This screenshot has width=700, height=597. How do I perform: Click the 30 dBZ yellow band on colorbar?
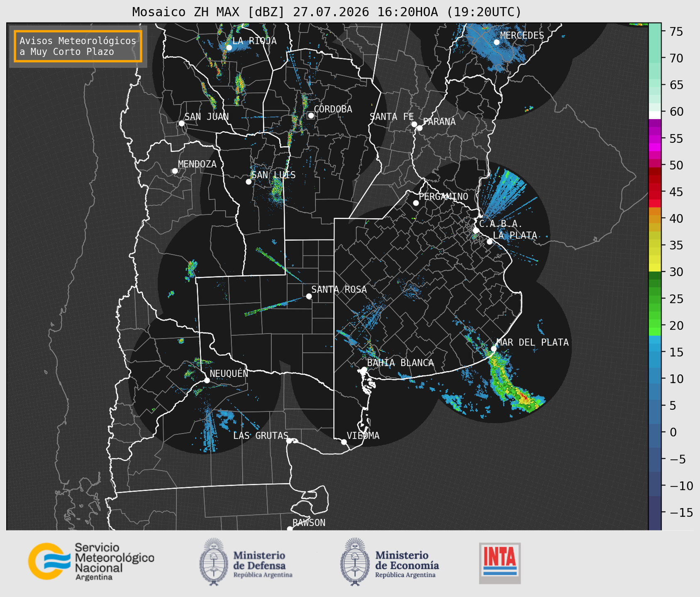pyautogui.click(x=655, y=269)
